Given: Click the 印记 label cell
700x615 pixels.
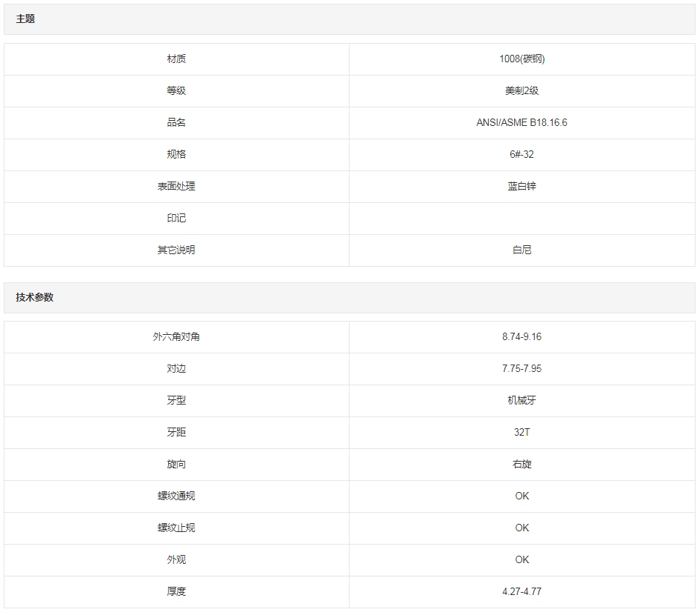Looking at the screenshot, I should pyautogui.click(x=176, y=219).
